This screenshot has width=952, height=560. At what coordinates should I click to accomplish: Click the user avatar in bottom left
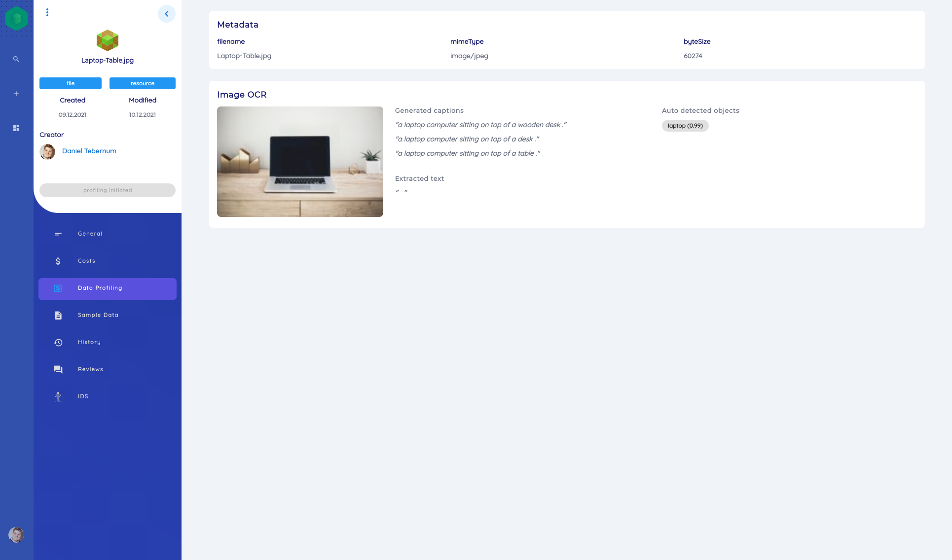[x=17, y=535]
